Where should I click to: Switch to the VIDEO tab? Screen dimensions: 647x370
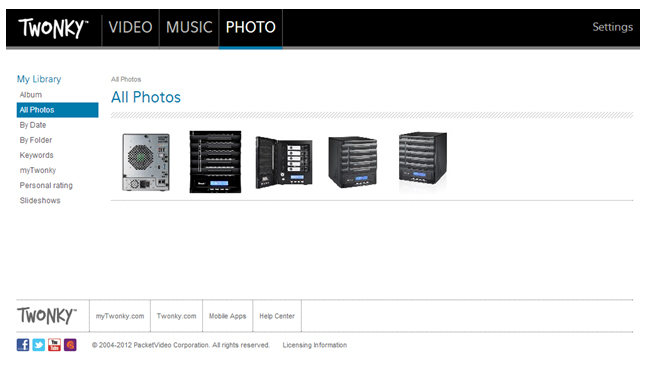tap(130, 28)
